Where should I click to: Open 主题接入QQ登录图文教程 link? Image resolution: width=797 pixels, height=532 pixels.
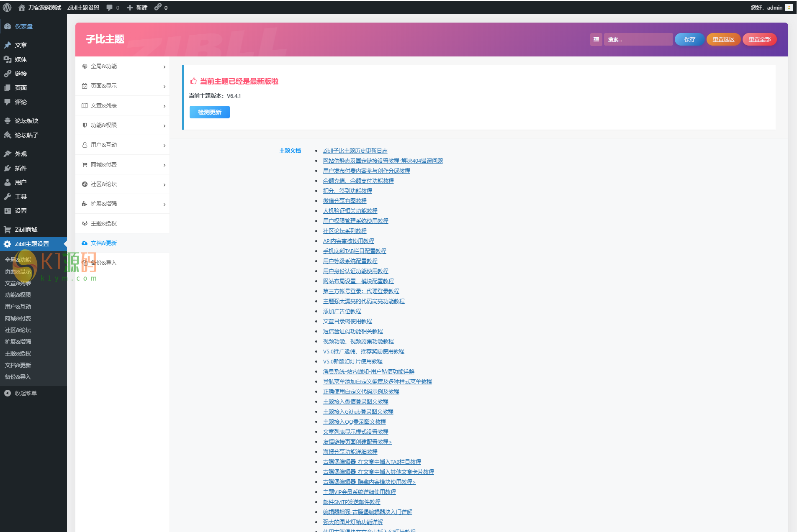(354, 422)
